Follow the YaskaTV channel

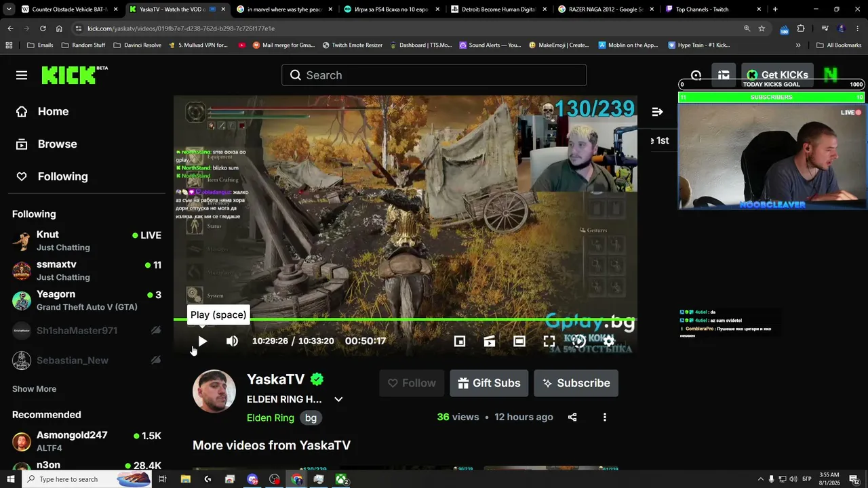[412, 383]
